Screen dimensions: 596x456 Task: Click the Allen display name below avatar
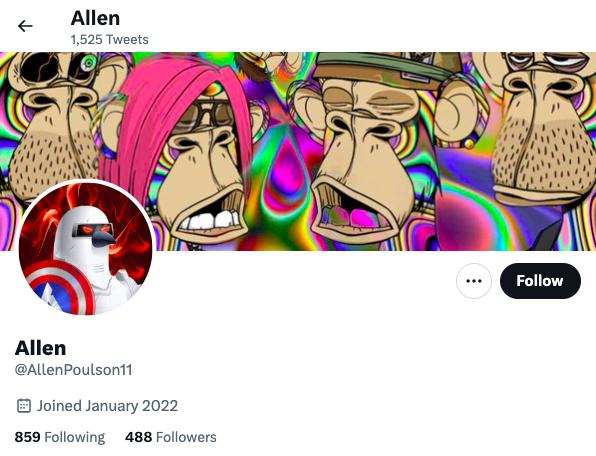point(40,348)
